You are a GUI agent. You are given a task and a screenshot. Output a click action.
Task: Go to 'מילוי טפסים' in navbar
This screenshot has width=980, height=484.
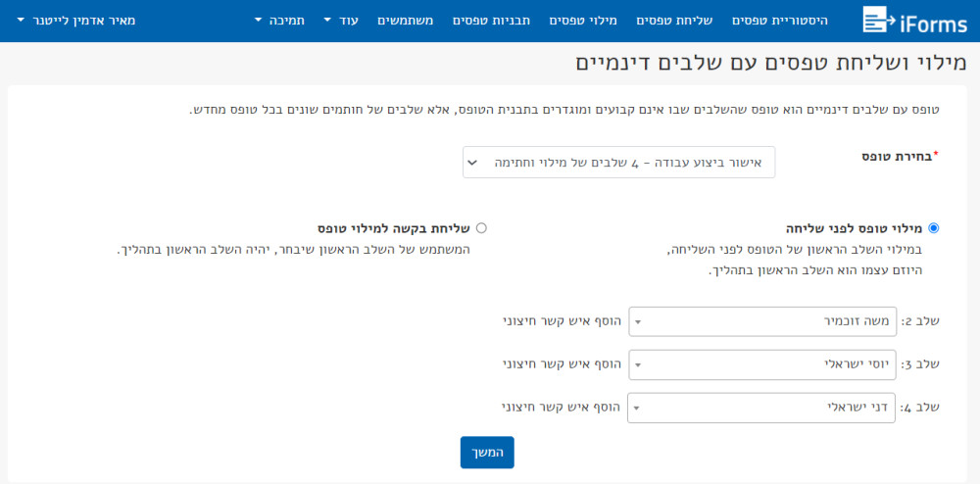583,21
